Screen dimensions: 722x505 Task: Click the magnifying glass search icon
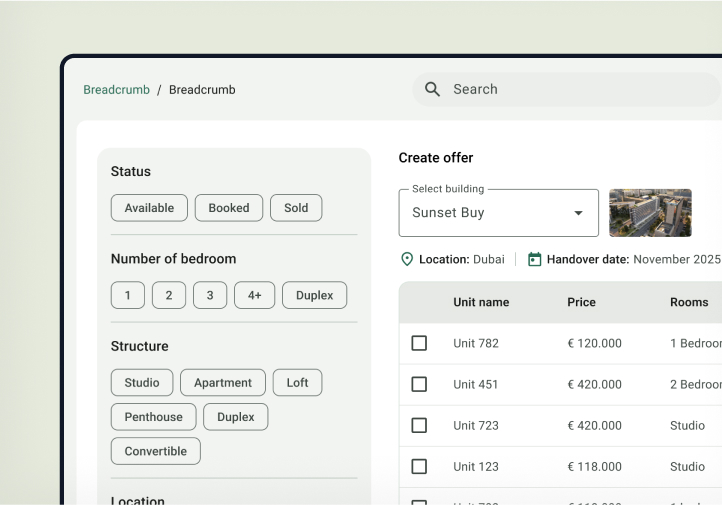coord(432,89)
